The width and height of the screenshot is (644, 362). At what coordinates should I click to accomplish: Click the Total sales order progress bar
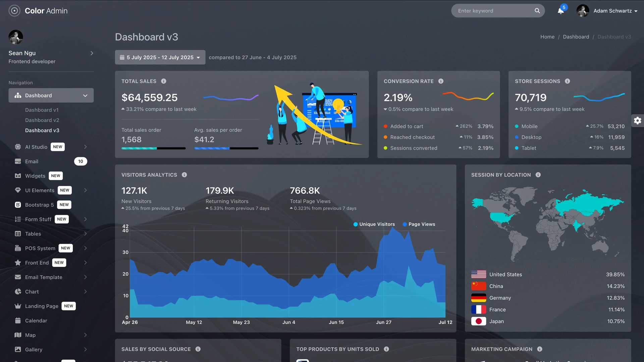(153, 148)
